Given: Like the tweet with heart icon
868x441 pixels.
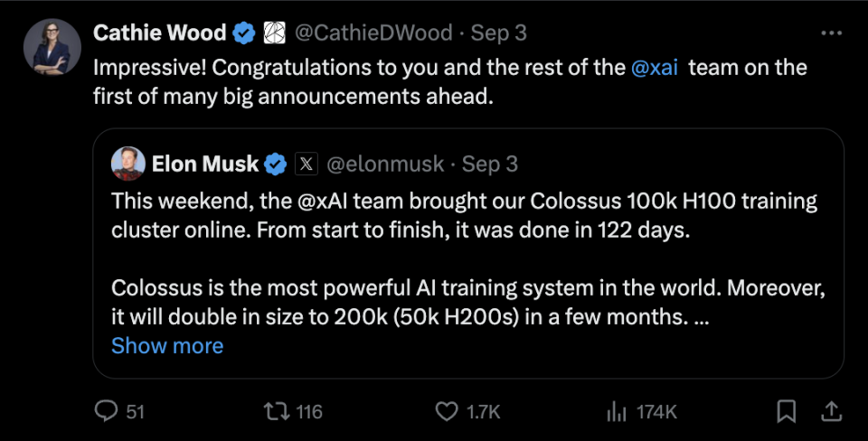Looking at the screenshot, I should [447, 411].
